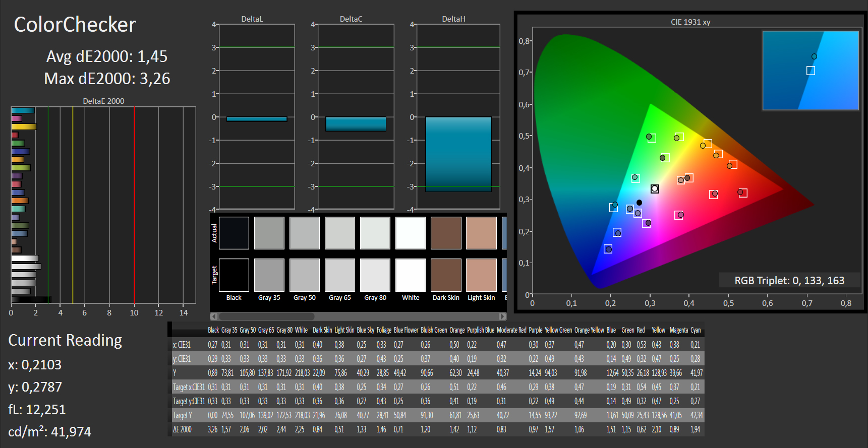Image resolution: width=868 pixels, height=448 pixels.
Task: Pick the Actual Dark Skin swatch
Action: (446, 233)
